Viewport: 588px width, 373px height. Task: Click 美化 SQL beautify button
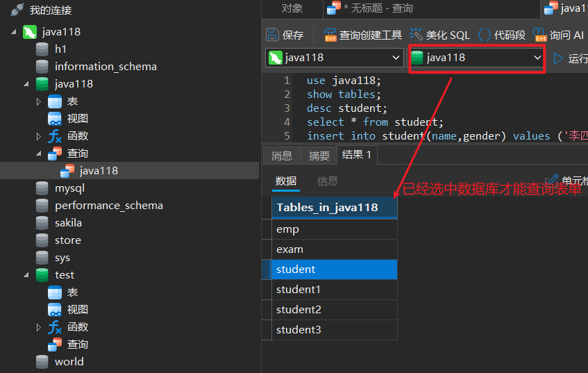point(439,35)
